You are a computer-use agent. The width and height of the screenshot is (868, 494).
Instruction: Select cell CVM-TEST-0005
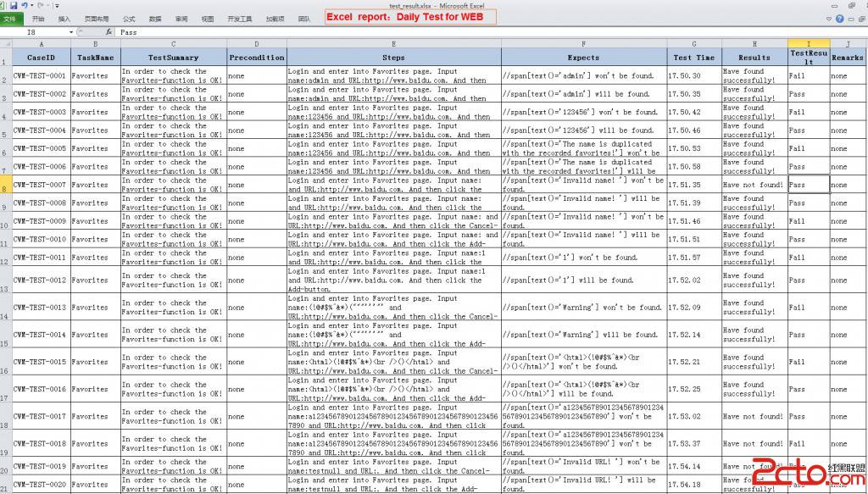click(x=41, y=148)
